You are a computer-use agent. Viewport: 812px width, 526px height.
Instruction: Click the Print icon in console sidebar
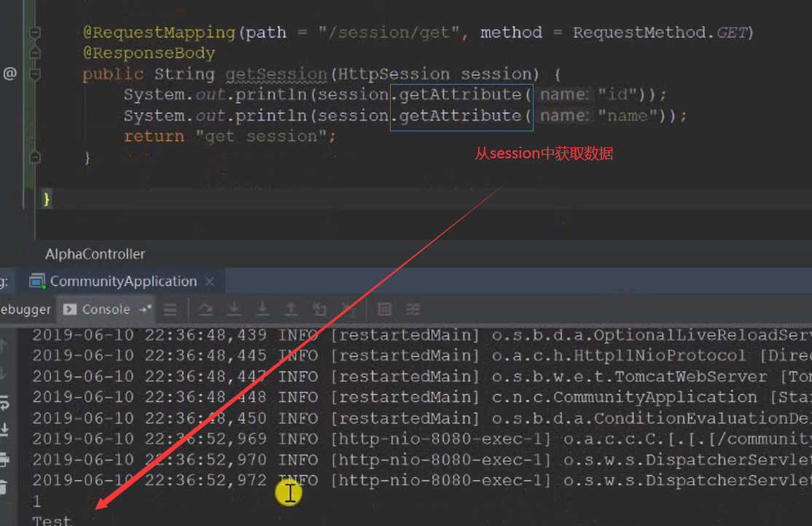4,459
